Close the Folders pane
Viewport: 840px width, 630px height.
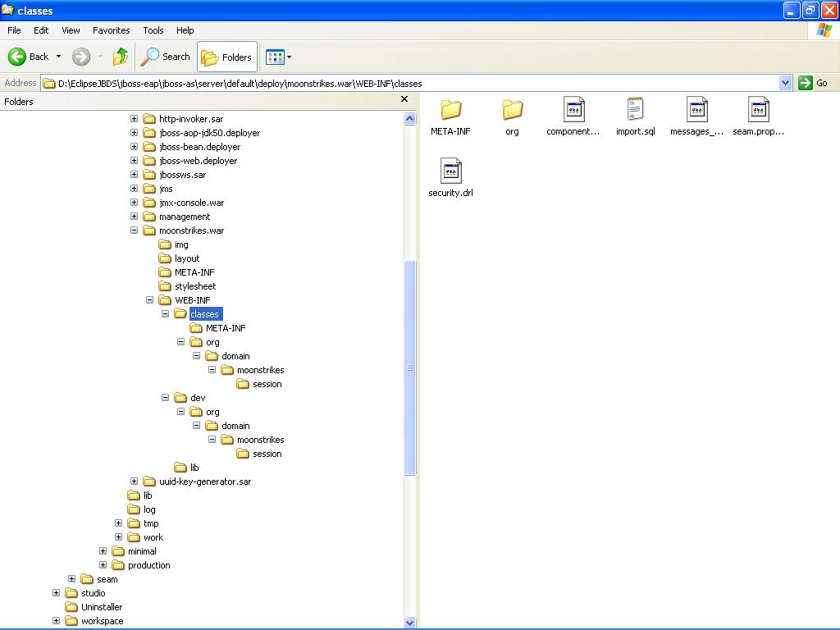[x=404, y=99]
